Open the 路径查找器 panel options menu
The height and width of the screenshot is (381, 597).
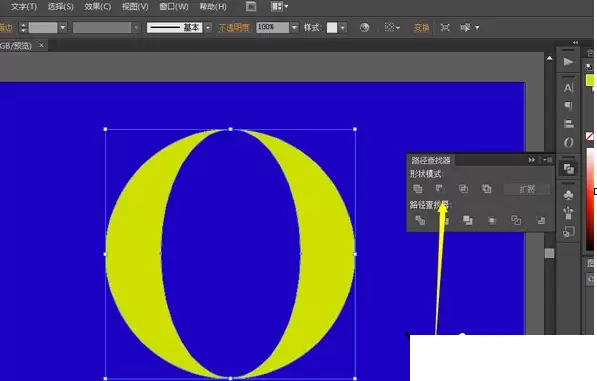click(547, 160)
